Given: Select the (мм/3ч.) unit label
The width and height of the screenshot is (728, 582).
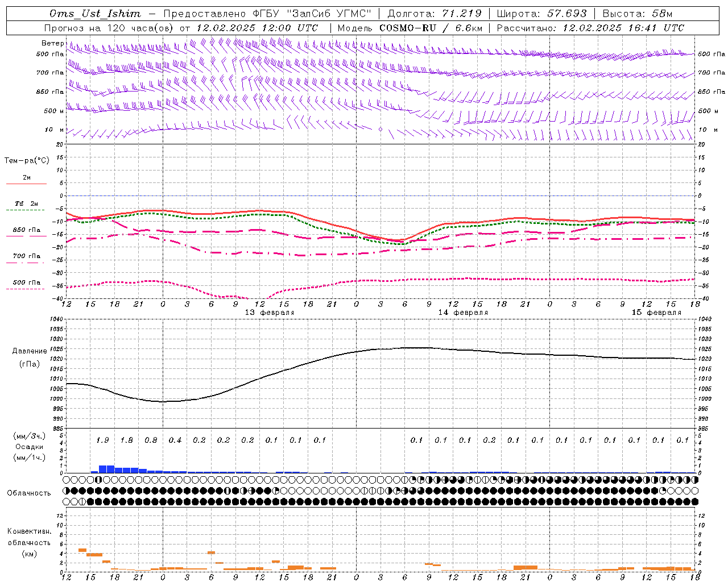Looking at the screenshot, I should 30,436.
